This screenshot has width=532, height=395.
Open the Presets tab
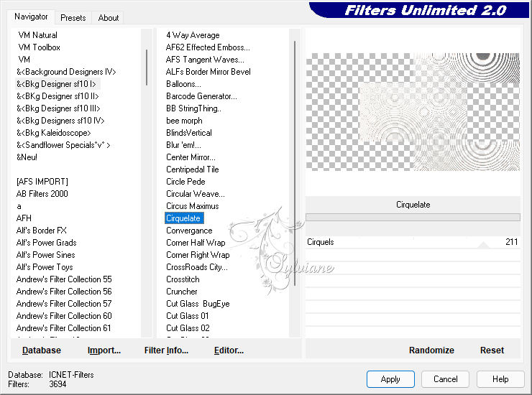73,18
